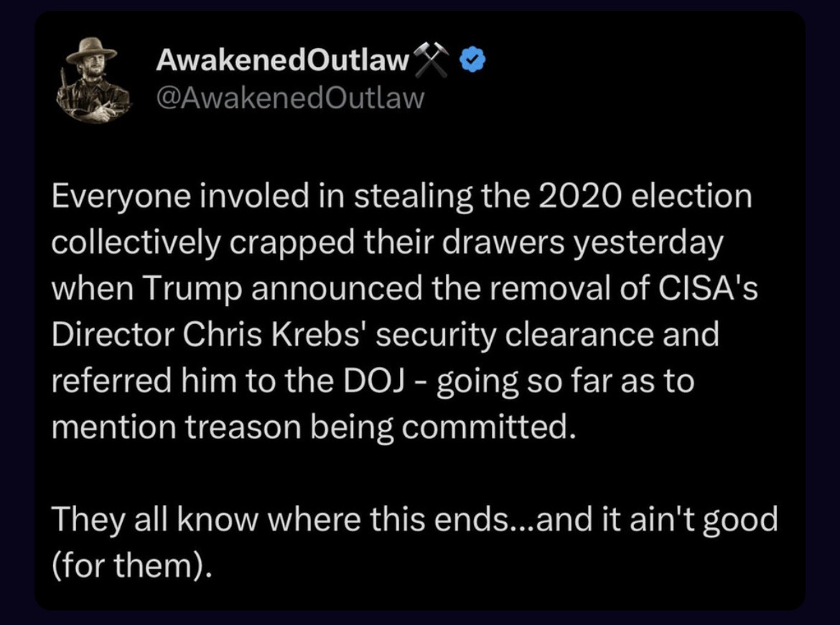Click the @AwakenedOutlaw handle
The height and width of the screenshot is (625, 840).
pos(290,98)
